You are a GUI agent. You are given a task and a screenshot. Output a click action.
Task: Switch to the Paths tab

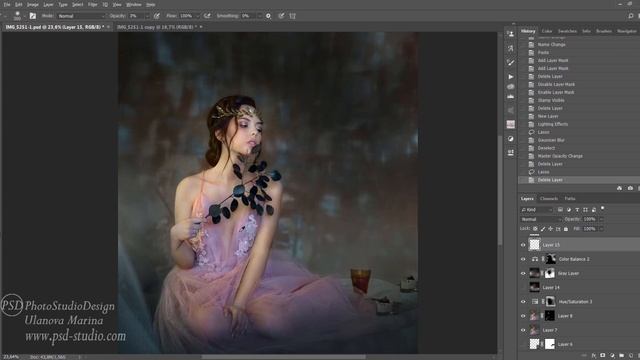570,199
